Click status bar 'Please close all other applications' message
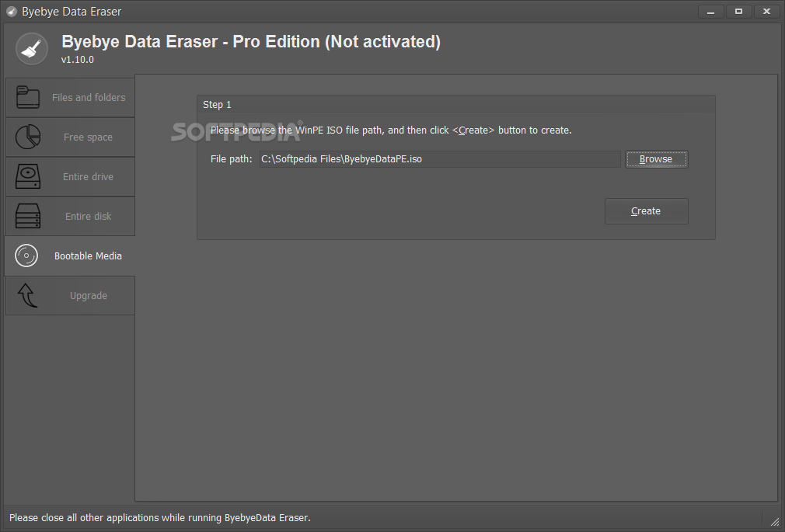 coord(160,517)
